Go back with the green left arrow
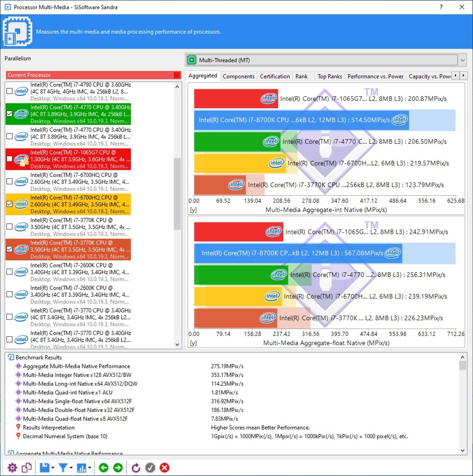This screenshot has height=476, width=473. click(x=103, y=467)
